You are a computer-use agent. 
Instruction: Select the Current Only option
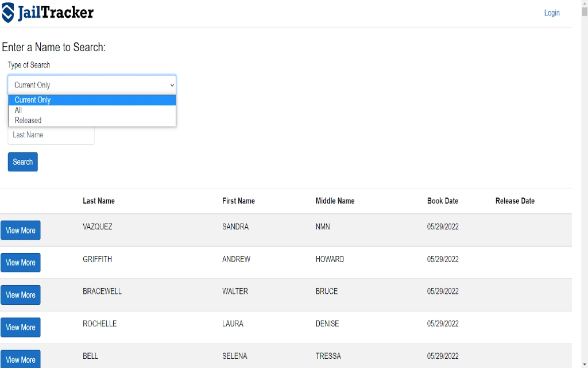pyautogui.click(x=92, y=100)
